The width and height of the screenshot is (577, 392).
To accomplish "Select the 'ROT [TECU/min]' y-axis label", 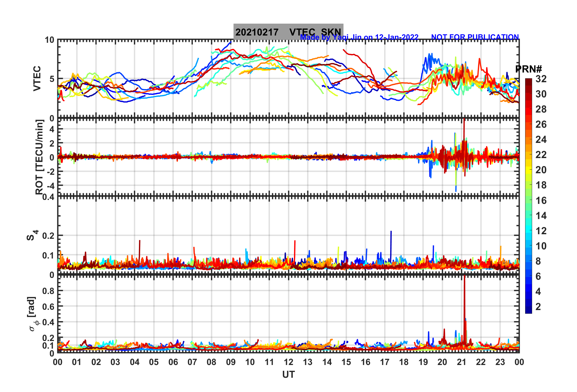I will coord(39,157).
